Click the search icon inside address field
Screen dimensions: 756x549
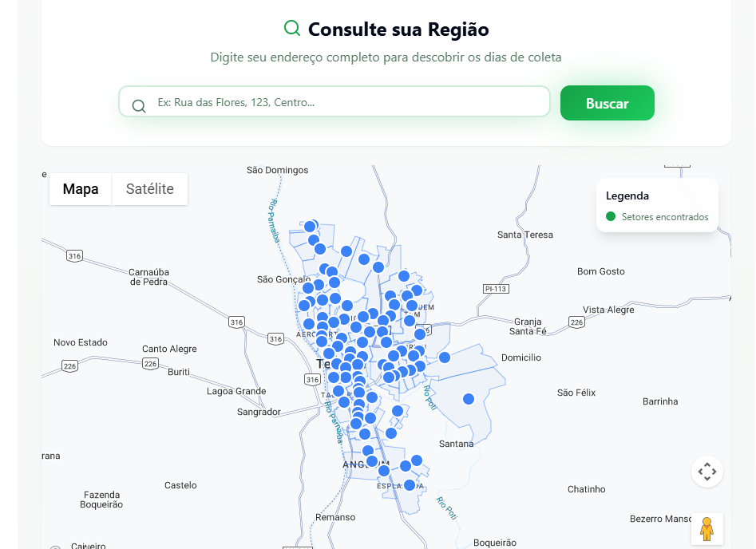[139, 106]
